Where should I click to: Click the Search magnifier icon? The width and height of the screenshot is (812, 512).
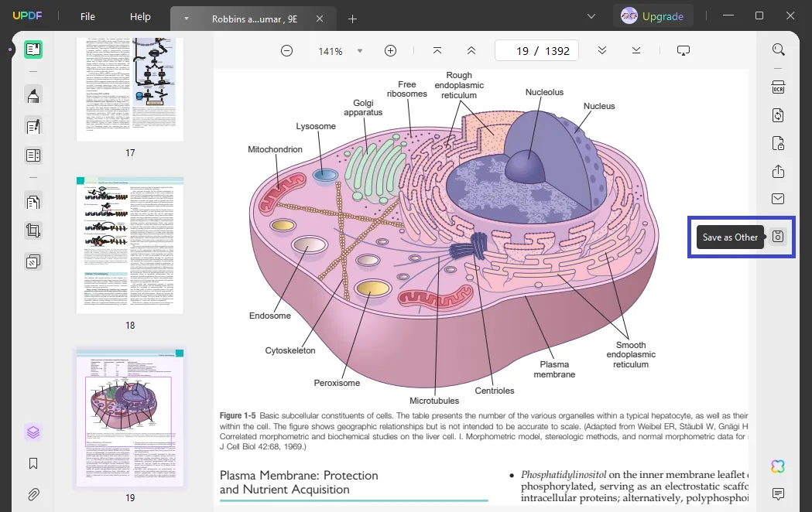779,49
